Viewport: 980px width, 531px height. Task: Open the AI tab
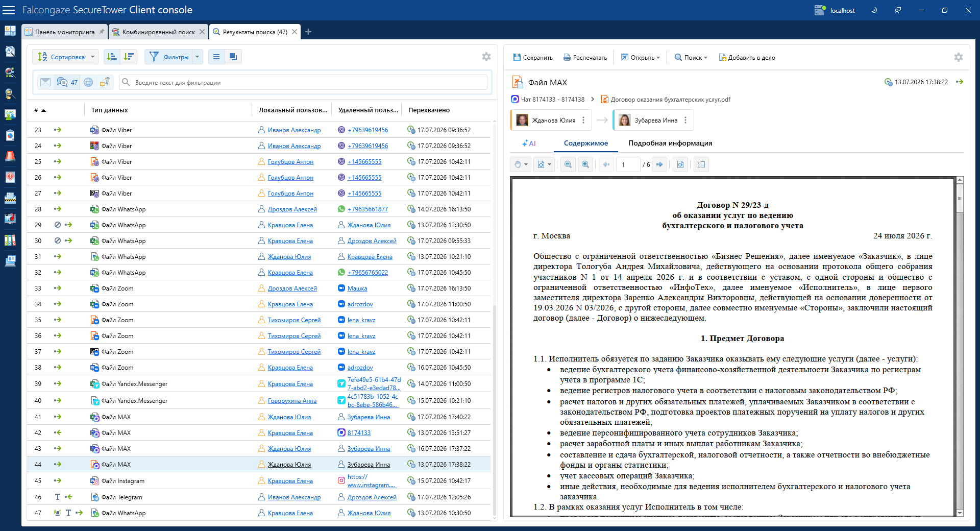[x=529, y=143]
